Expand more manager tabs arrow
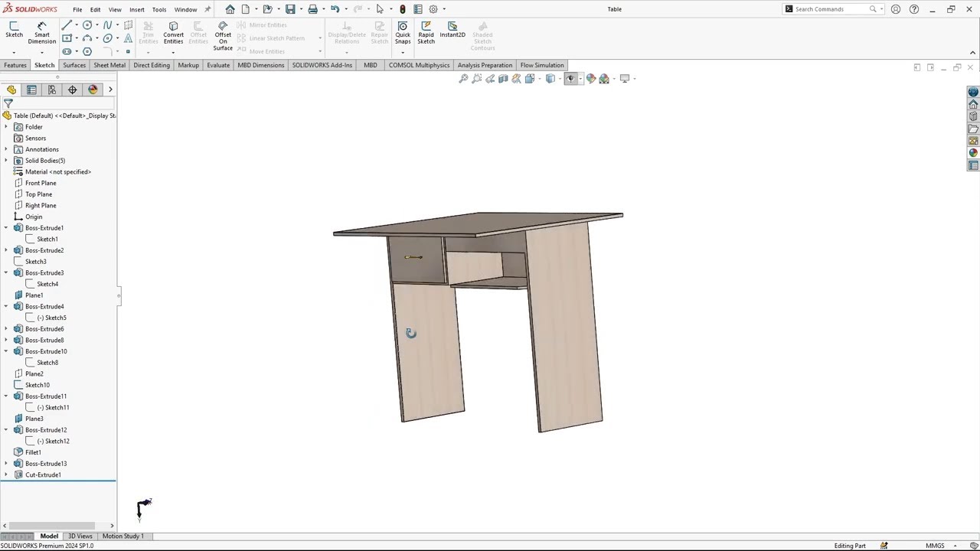This screenshot has height=551, width=980. click(110, 90)
